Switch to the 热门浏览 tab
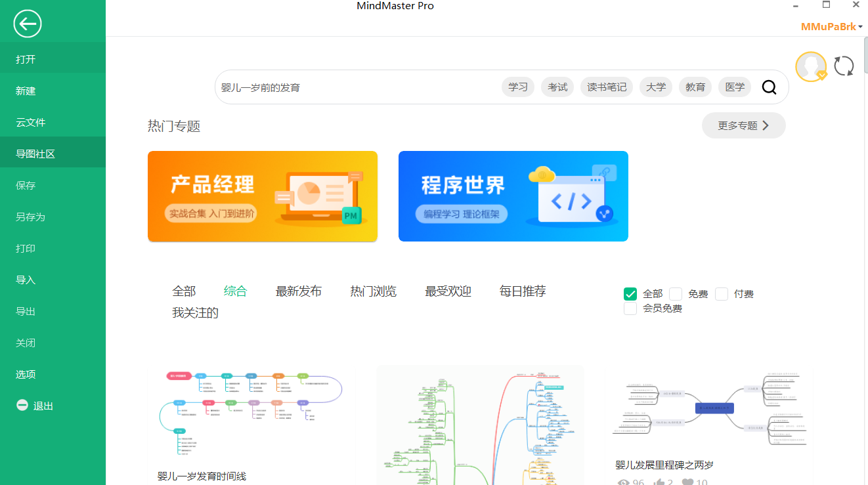This screenshot has width=868, height=485. pyautogui.click(x=374, y=291)
